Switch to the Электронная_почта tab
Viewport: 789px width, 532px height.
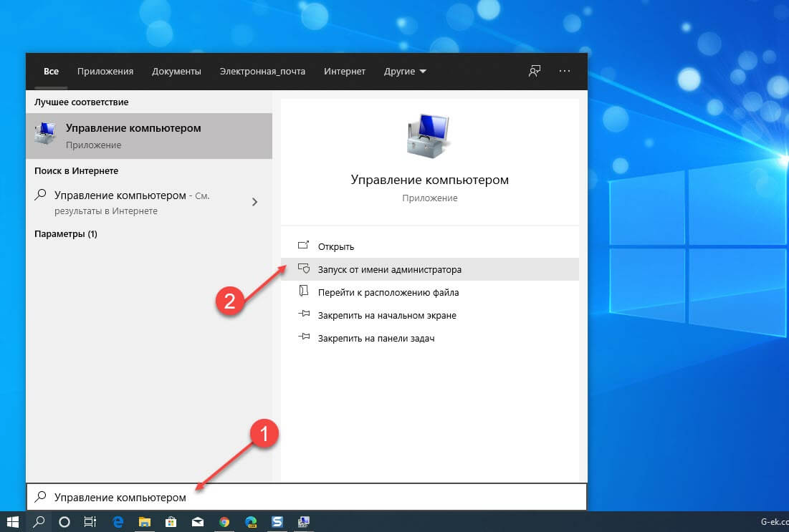262,72
